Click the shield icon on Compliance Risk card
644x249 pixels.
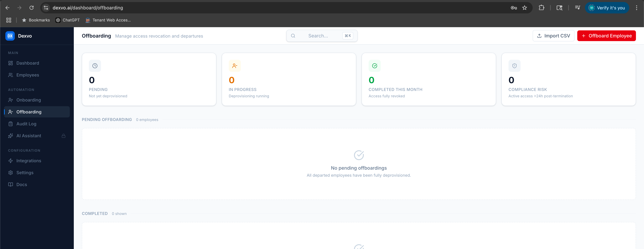(x=514, y=65)
